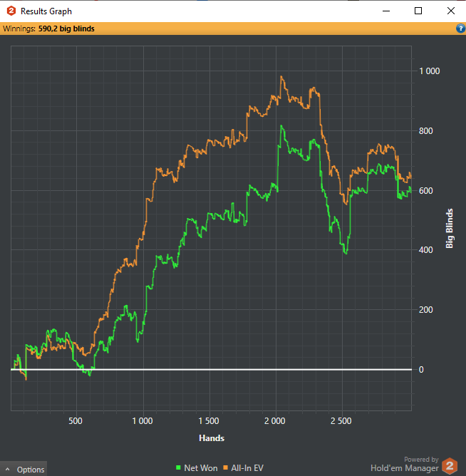Click the 1 500 x-axis label
Screen dimensions: 466x476
(209, 421)
